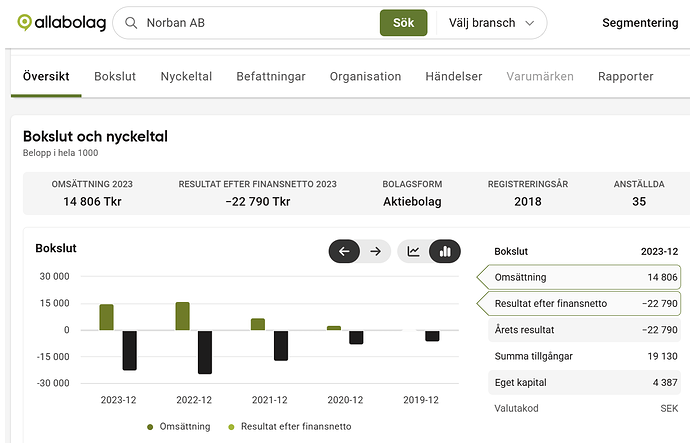Image resolution: width=690 pixels, height=443 pixels.
Task: Switch to the Nyckeltal tab
Action: coord(186,76)
